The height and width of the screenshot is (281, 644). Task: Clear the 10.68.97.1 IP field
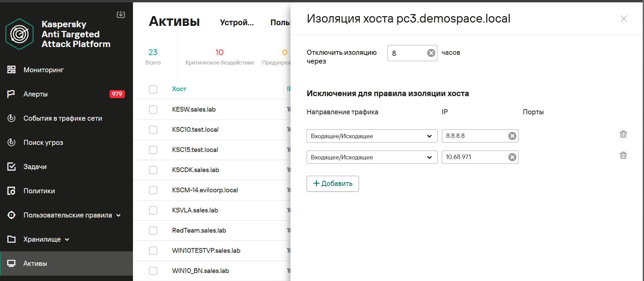click(512, 157)
